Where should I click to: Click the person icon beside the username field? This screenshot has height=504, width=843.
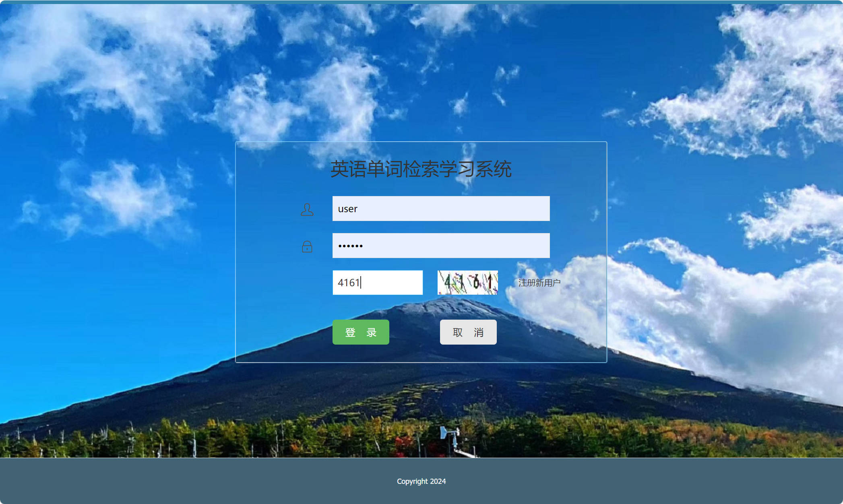click(x=307, y=209)
